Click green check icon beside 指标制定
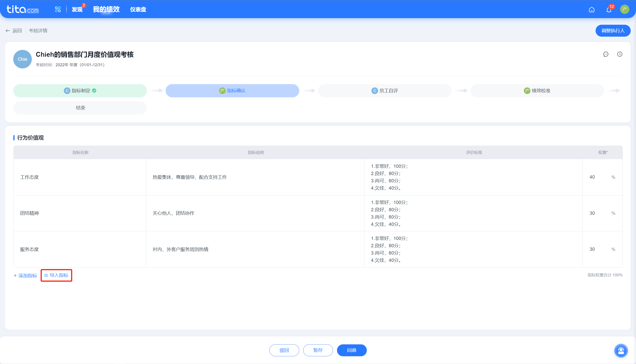This screenshot has width=636, height=364. [94, 91]
